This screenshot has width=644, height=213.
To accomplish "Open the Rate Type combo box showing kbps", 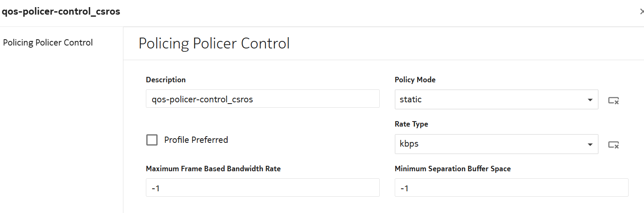I will (x=488, y=144).
